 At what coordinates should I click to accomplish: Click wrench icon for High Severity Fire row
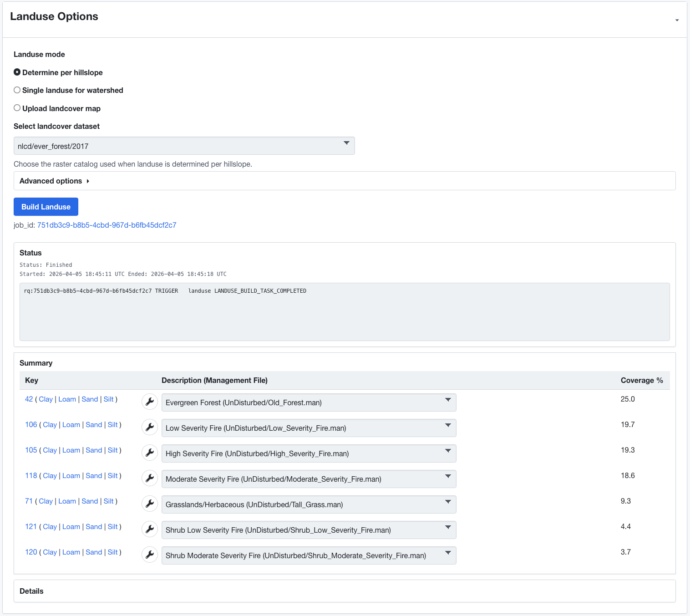(x=149, y=453)
